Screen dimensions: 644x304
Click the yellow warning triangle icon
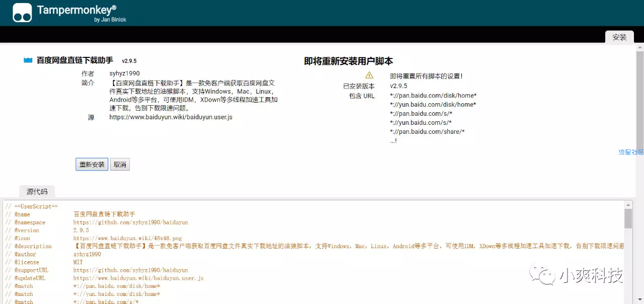[x=369, y=75]
